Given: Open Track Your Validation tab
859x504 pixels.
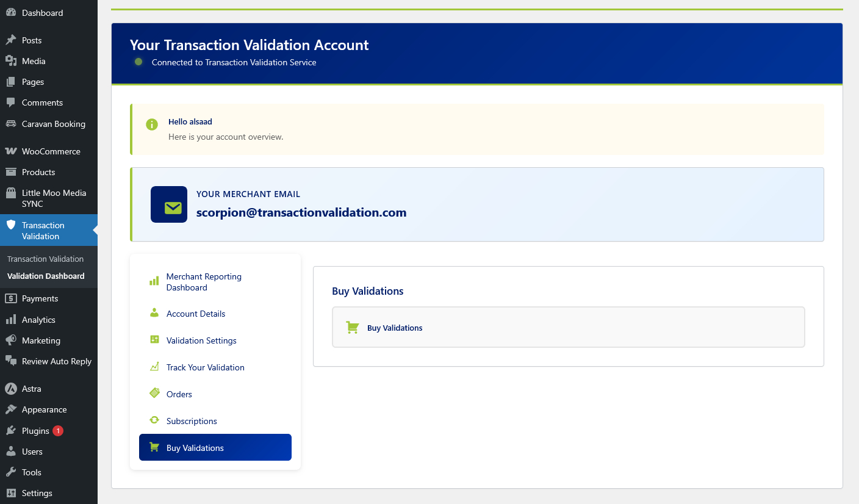Looking at the screenshot, I should (215, 367).
